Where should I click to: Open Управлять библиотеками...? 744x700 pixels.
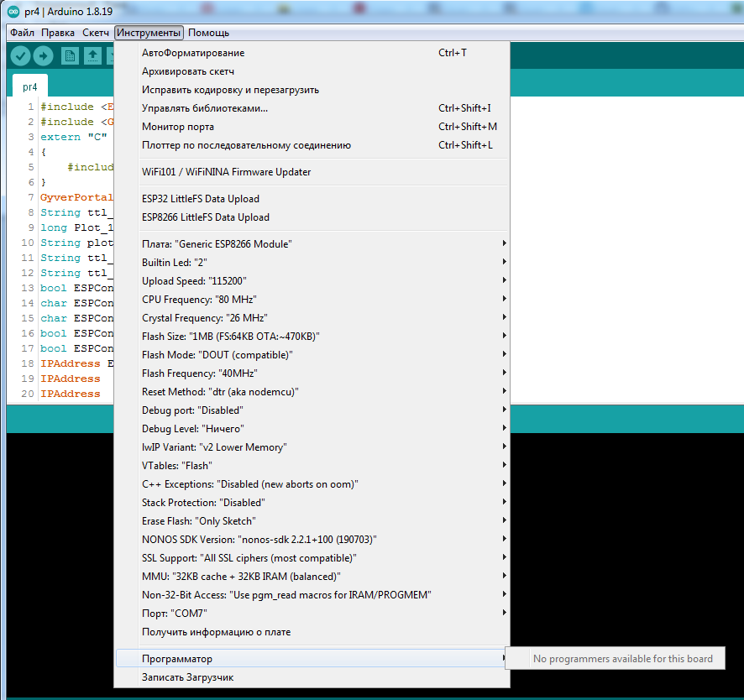[x=312, y=108]
